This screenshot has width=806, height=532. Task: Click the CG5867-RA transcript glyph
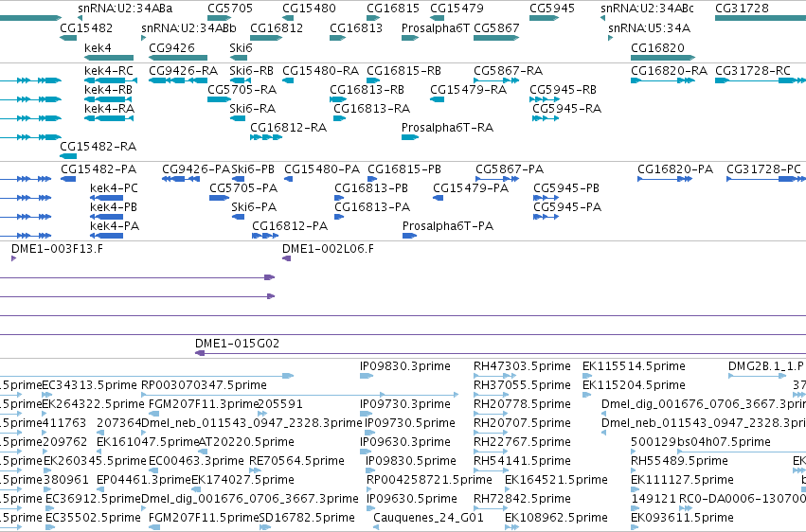tap(496, 80)
